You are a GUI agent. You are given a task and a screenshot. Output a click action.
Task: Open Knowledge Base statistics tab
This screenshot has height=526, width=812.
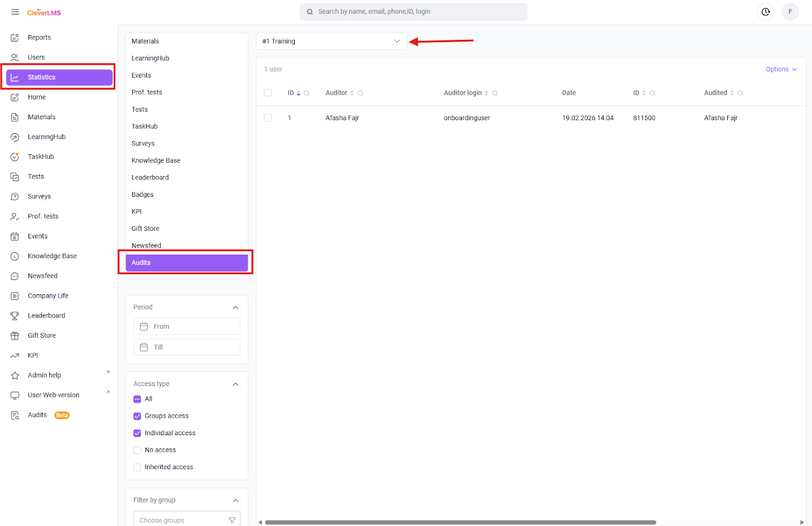pos(156,160)
